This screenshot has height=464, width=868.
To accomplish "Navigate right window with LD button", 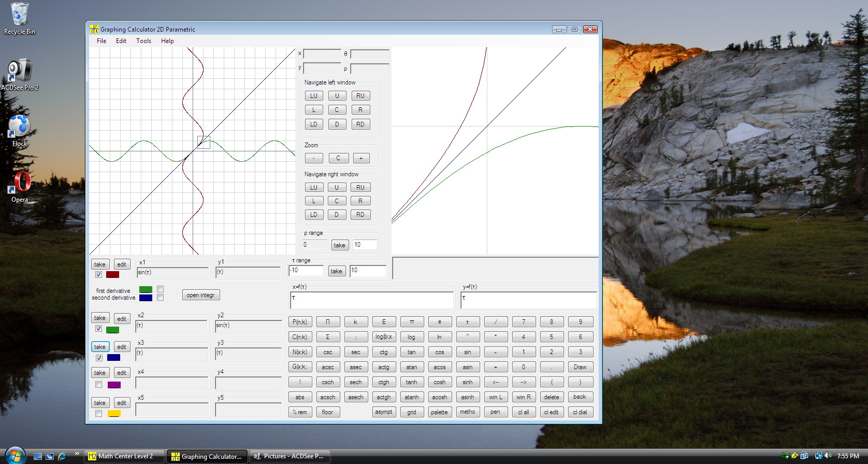I will click(314, 215).
